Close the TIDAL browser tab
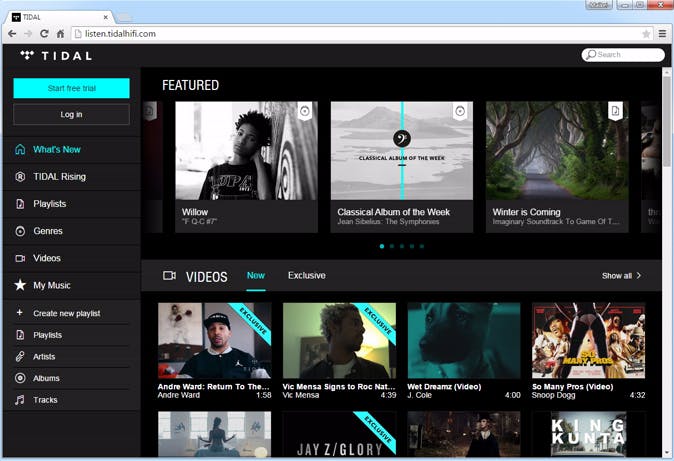Screen dimensions: 674x461 coord(106,17)
